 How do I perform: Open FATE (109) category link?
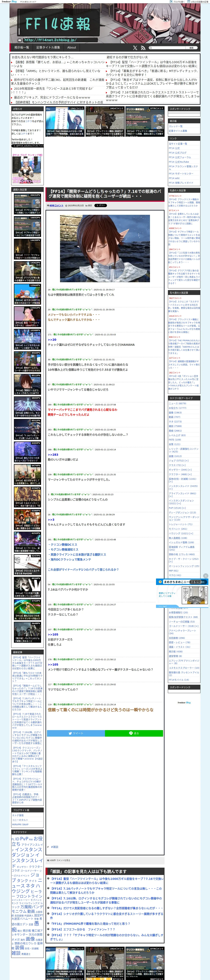coord(175,440)
